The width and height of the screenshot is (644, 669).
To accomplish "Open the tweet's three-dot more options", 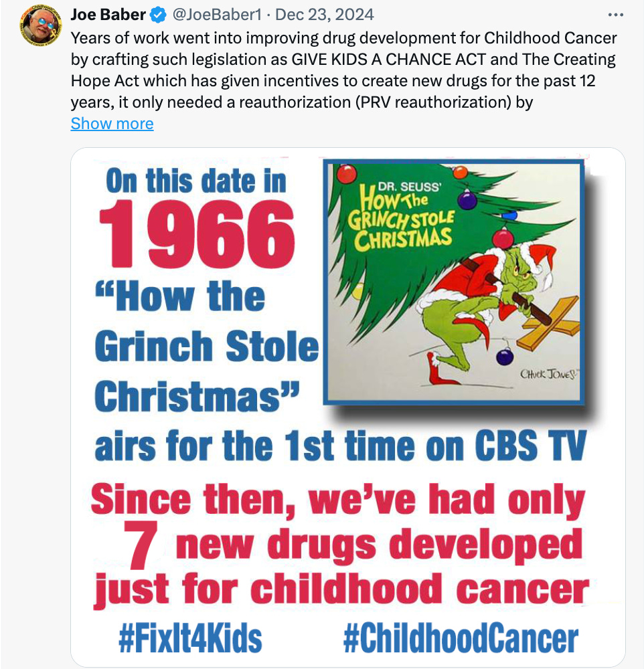I will click(x=615, y=15).
